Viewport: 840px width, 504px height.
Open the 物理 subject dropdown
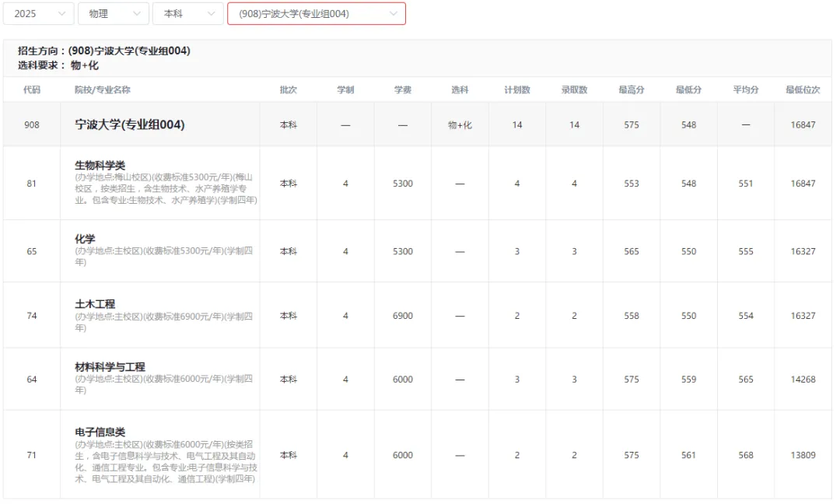pyautogui.click(x=113, y=13)
